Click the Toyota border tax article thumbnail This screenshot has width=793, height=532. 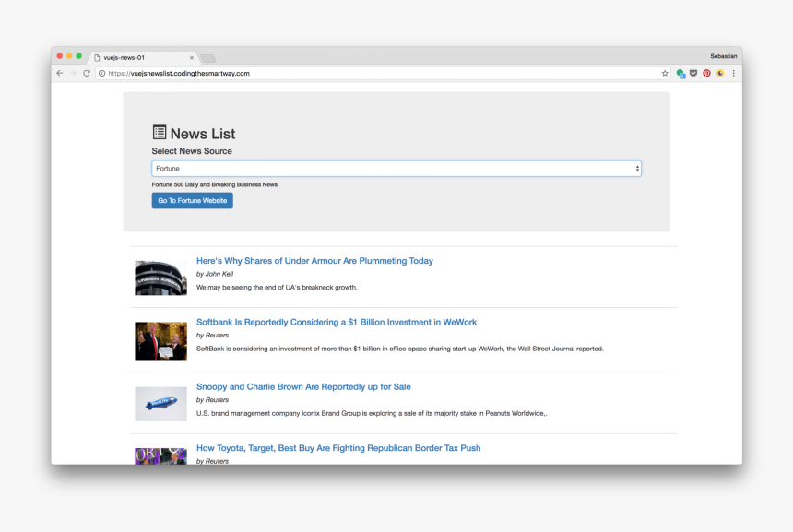(x=160, y=456)
